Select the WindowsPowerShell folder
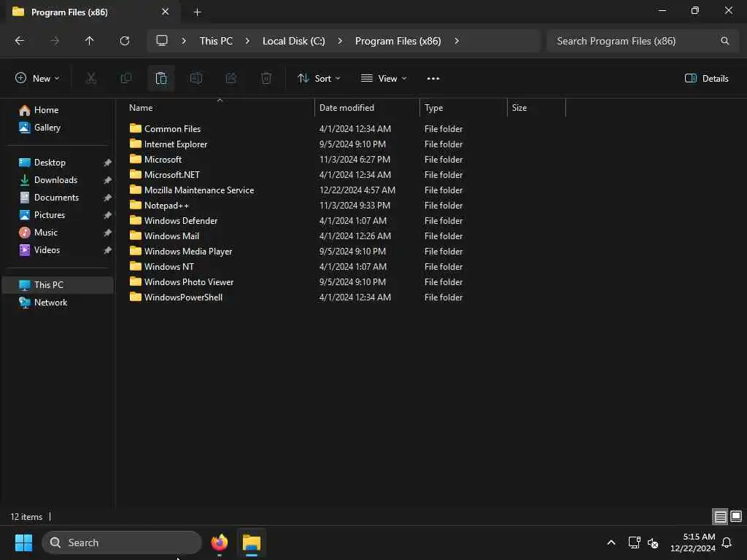747x560 pixels. pos(176,297)
